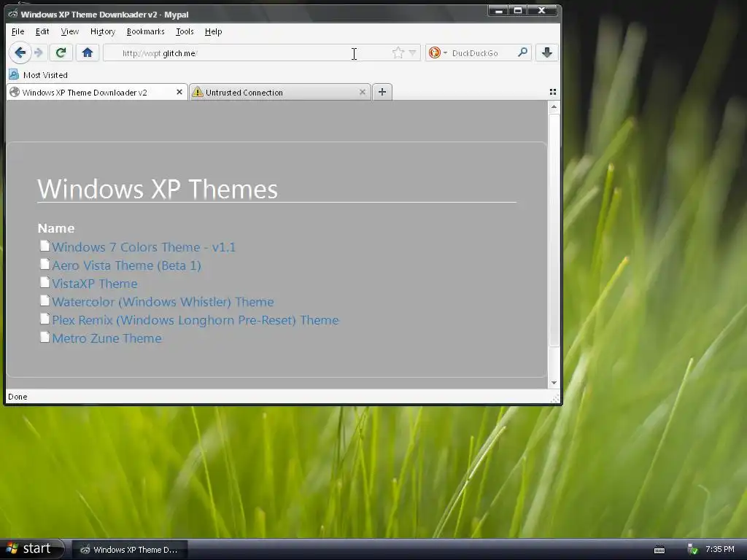This screenshot has width=747, height=560.
Task: Open the Windows 7 Colors Theme - v1.1 link
Action: click(144, 247)
